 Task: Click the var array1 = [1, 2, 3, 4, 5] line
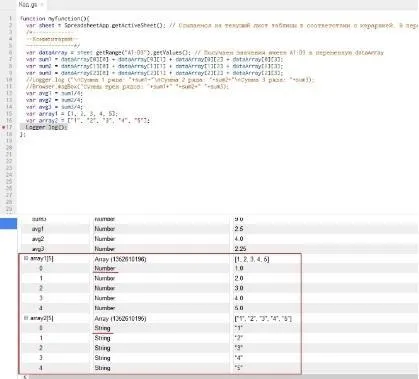point(72,114)
